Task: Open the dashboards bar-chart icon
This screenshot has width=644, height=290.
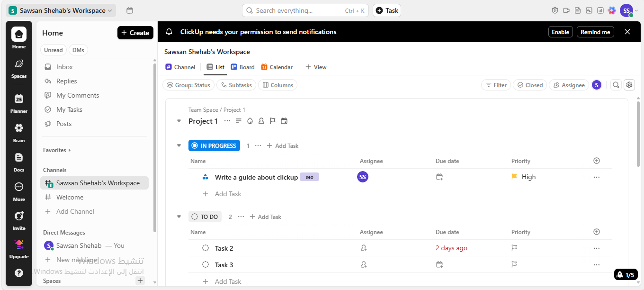Action: pyautogui.click(x=600, y=10)
